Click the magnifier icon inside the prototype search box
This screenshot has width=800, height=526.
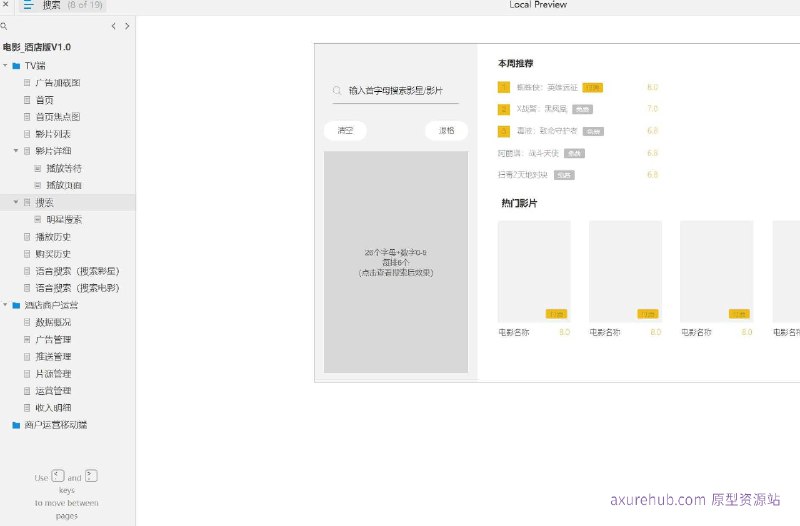click(337, 91)
